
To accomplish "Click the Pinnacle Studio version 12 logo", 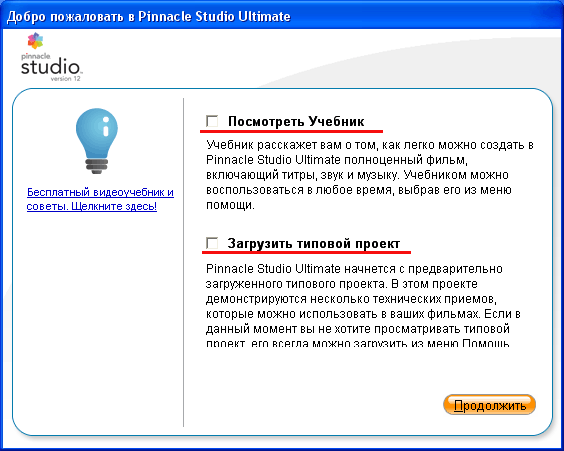I will (x=51, y=57).
